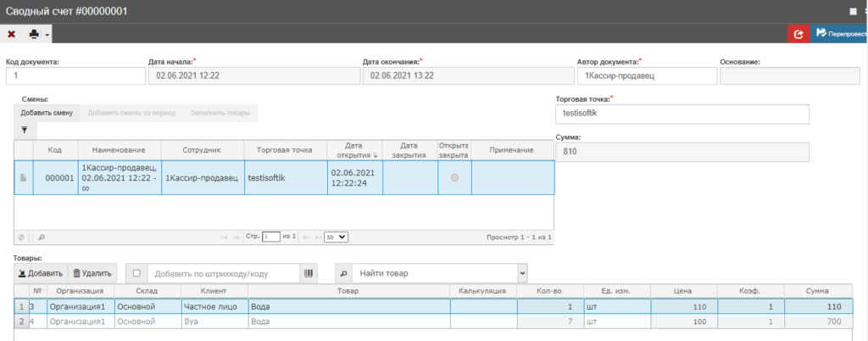Click the refresh icon in shifts table footer

point(21,237)
